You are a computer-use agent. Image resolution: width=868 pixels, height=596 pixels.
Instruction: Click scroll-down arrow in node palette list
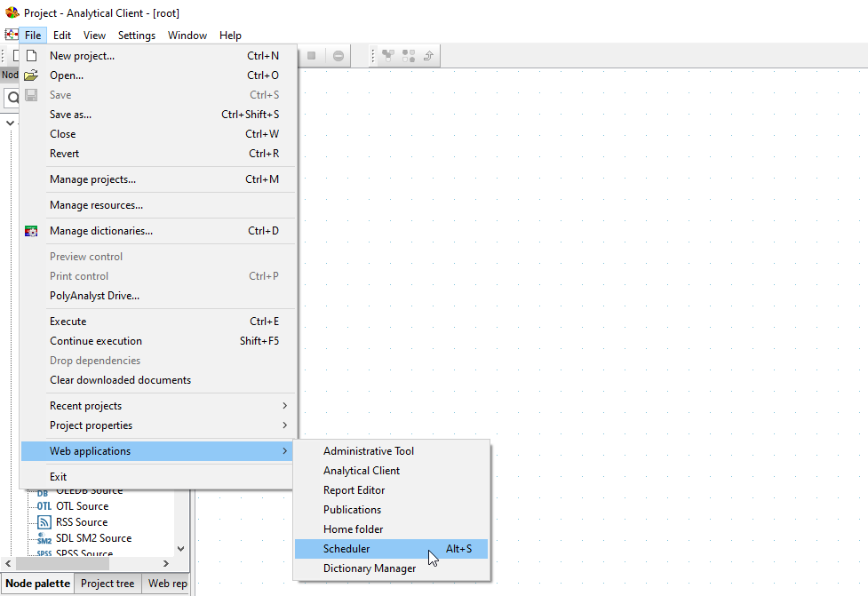[181, 549]
